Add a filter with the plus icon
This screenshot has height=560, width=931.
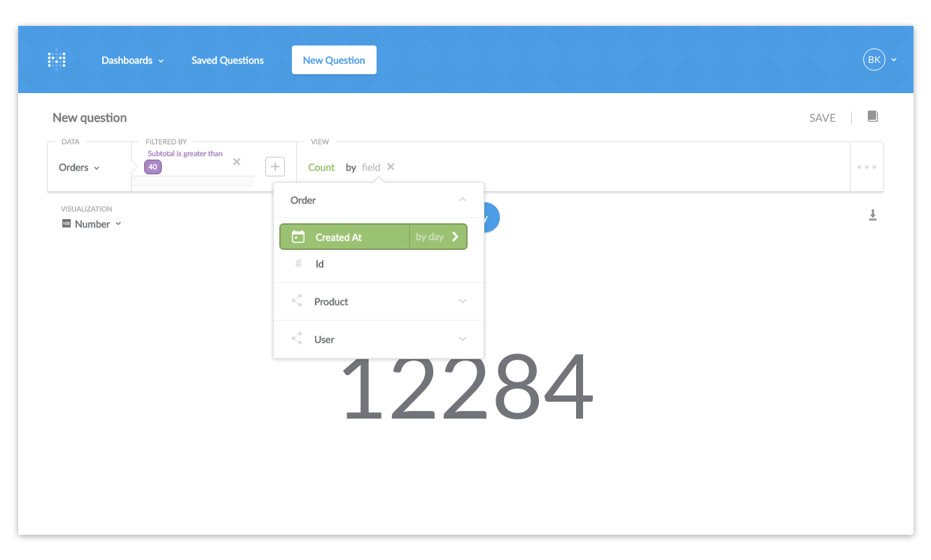[x=275, y=167]
